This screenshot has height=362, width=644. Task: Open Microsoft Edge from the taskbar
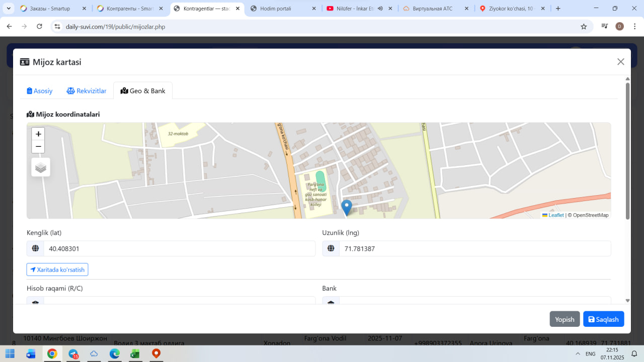(x=114, y=354)
